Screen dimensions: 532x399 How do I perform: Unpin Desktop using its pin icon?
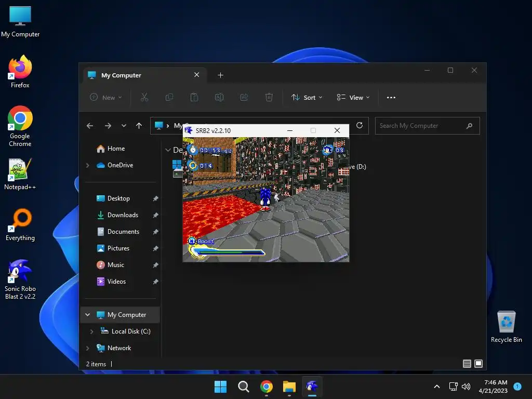(156, 198)
